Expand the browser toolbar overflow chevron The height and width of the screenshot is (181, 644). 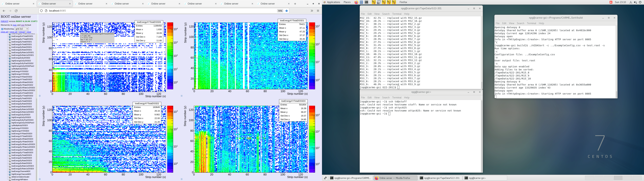[x=312, y=11]
